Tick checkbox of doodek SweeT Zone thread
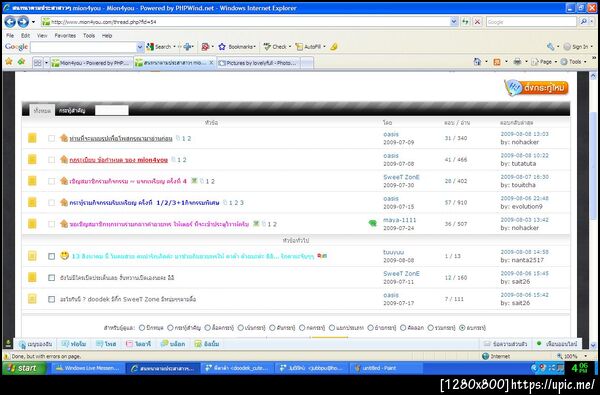Image resolution: width=600 pixels, height=395 pixels. coord(51,299)
